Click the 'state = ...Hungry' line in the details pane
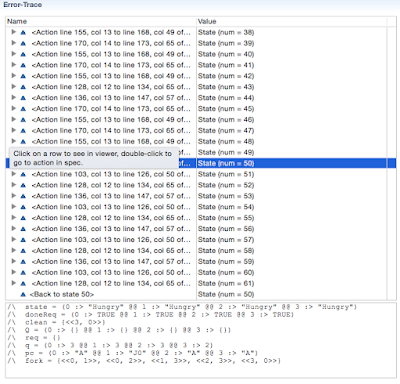The height and width of the screenshot is (384, 400). (x=182, y=307)
